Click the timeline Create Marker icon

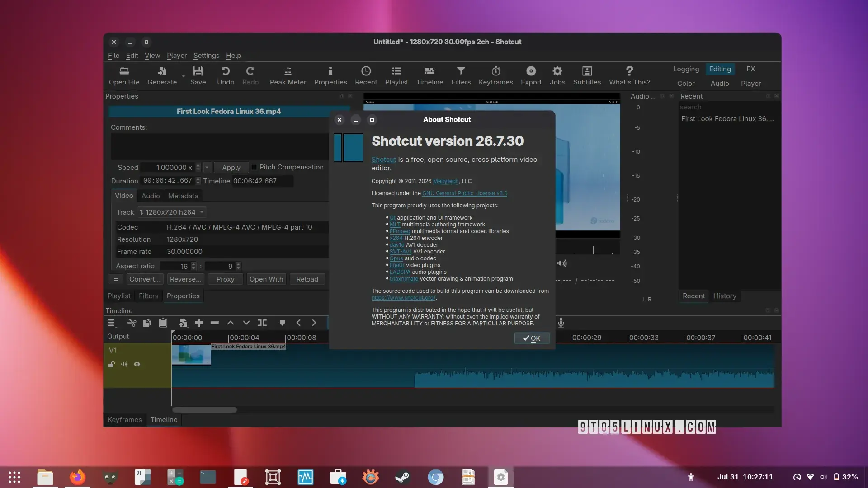(282, 323)
